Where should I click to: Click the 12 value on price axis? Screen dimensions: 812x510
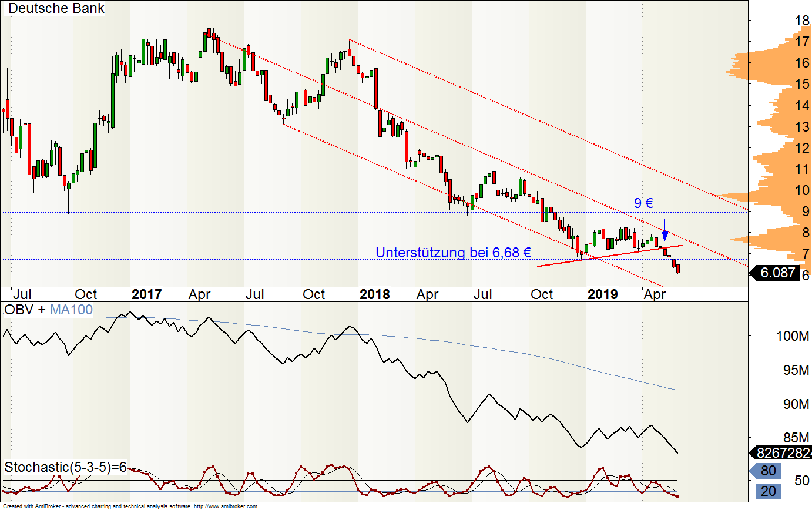click(803, 148)
